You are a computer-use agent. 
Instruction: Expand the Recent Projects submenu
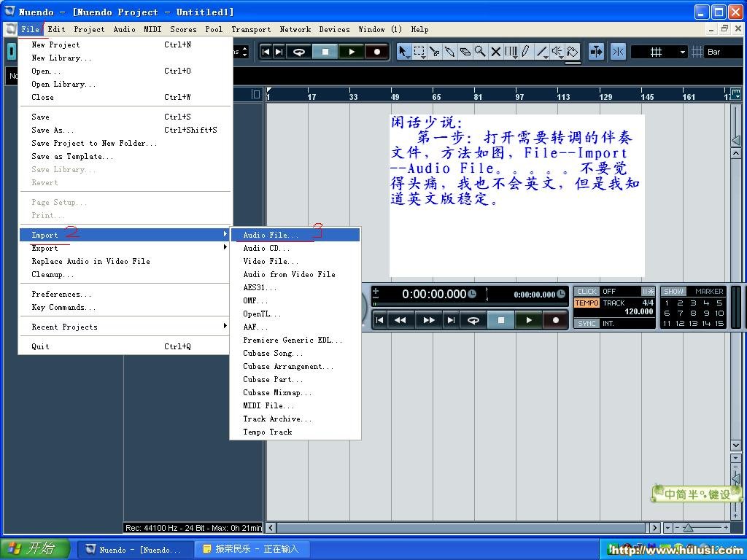pyautogui.click(x=124, y=327)
